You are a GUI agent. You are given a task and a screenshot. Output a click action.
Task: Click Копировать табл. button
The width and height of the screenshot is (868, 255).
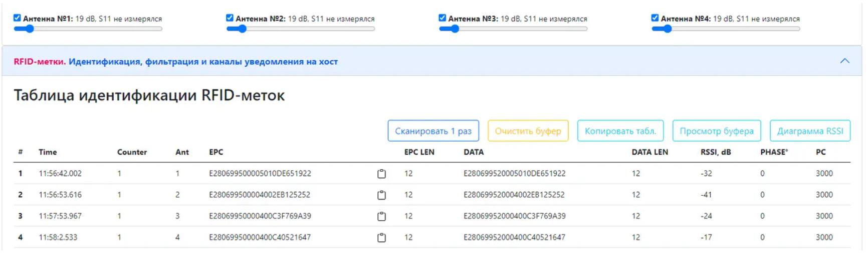point(620,131)
